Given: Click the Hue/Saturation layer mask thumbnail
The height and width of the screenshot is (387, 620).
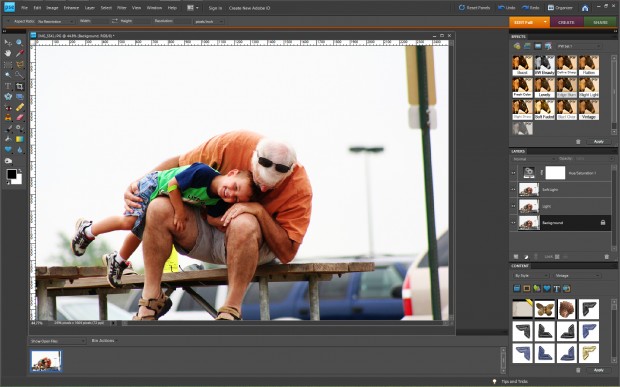Looking at the screenshot, I should (x=555, y=173).
